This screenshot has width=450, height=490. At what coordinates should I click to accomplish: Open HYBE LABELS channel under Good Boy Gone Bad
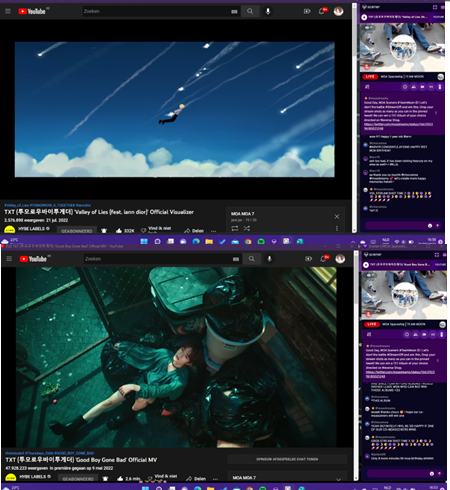click(x=35, y=477)
